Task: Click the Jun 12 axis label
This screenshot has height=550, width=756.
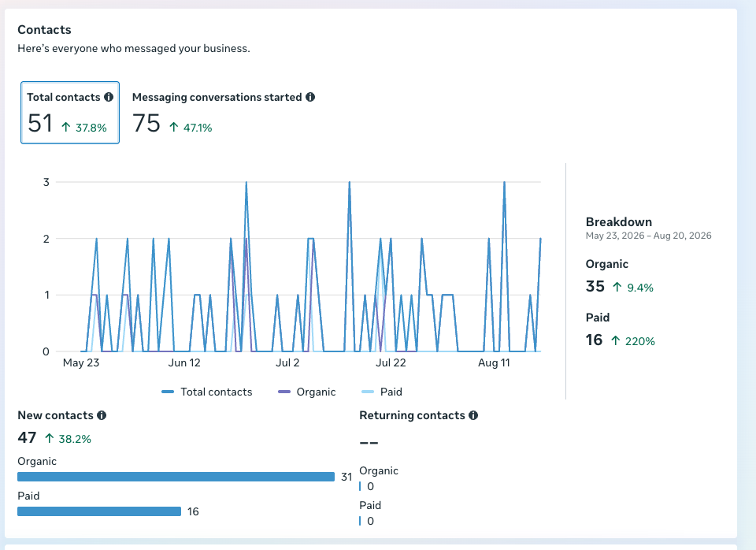Action: click(184, 362)
